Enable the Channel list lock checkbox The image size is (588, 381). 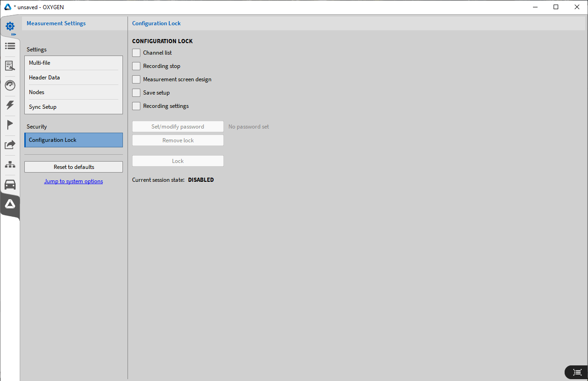tap(136, 53)
